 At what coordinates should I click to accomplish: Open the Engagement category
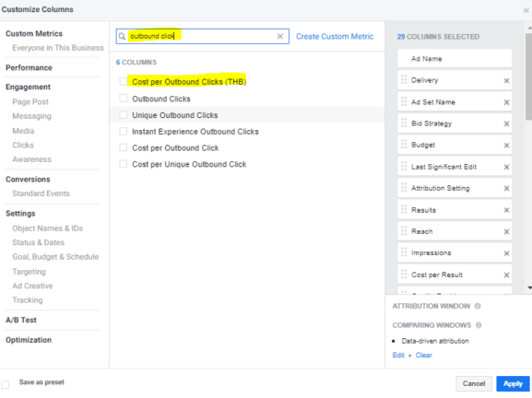pyautogui.click(x=29, y=88)
